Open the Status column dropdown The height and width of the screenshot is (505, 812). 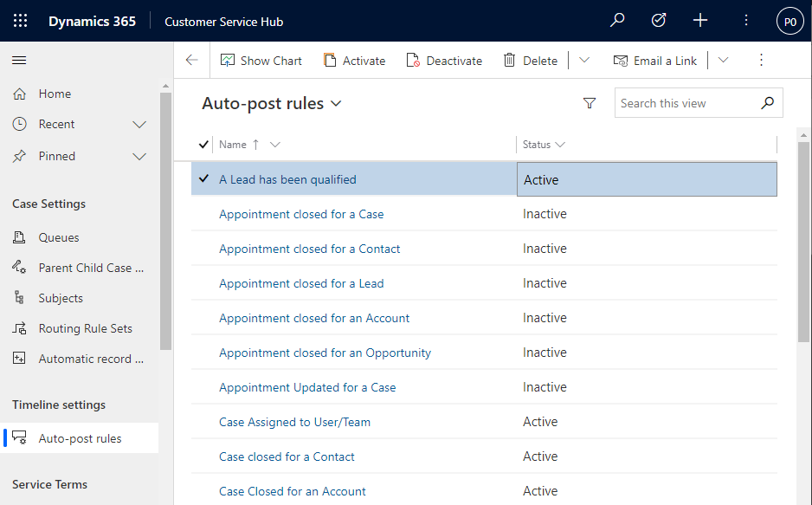pyautogui.click(x=558, y=144)
